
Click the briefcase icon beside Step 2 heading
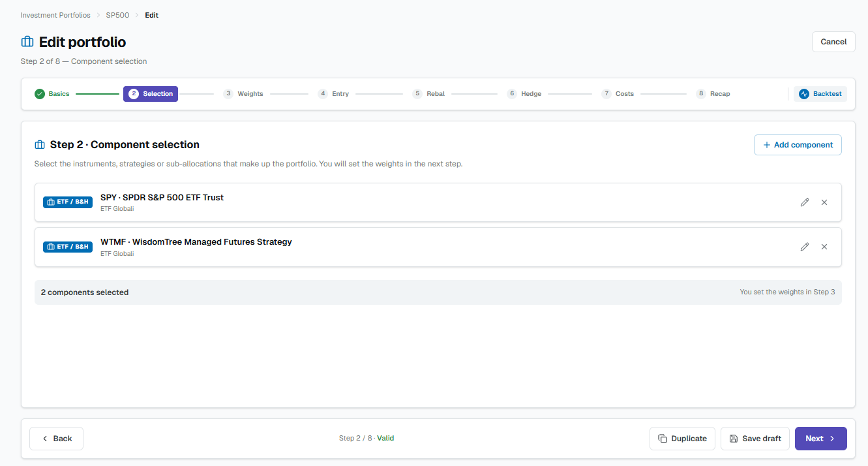point(40,145)
